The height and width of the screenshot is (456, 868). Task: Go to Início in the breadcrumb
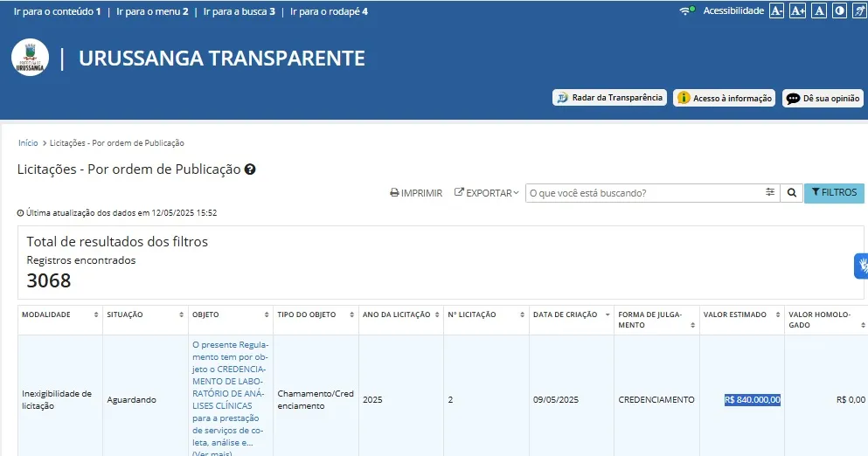28,142
